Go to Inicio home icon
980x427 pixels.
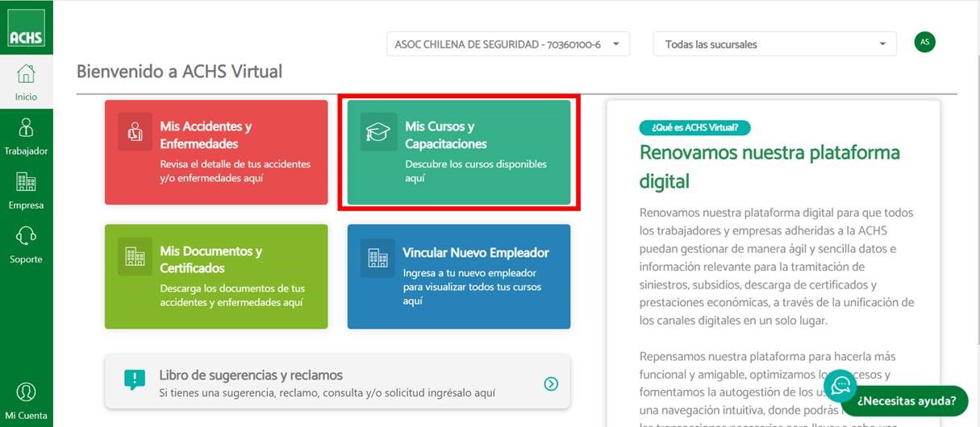tap(26, 75)
